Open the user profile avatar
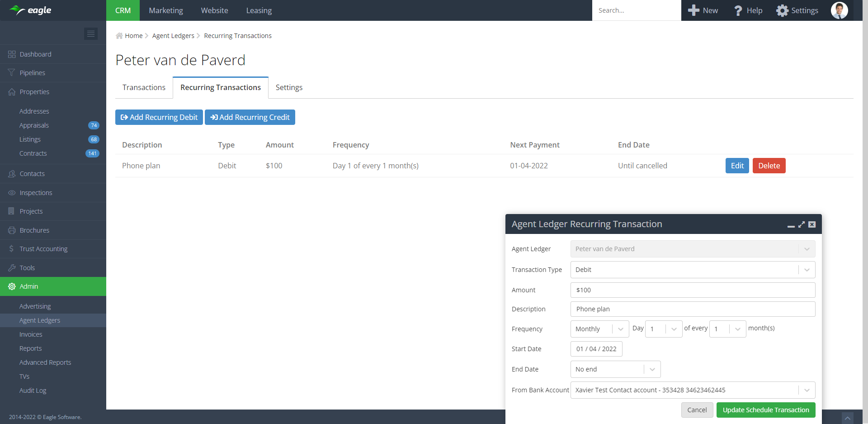Image resolution: width=868 pixels, height=424 pixels. tap(839, 10)
